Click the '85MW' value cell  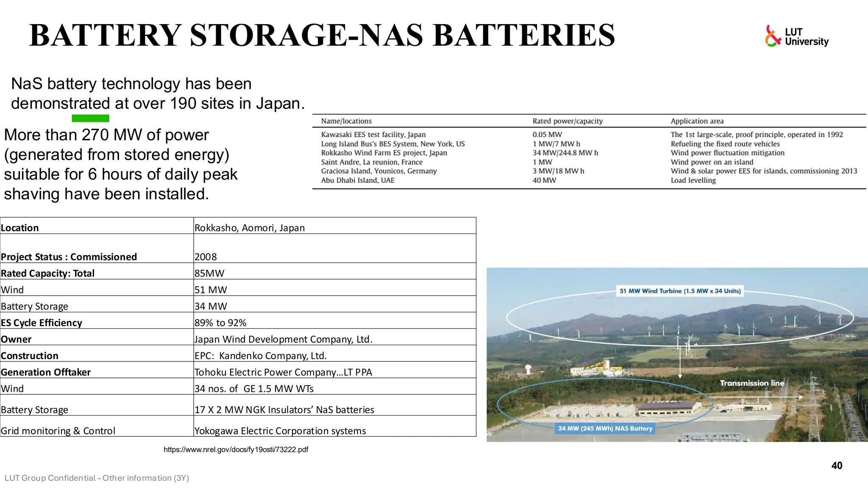(x=335, y=271)
